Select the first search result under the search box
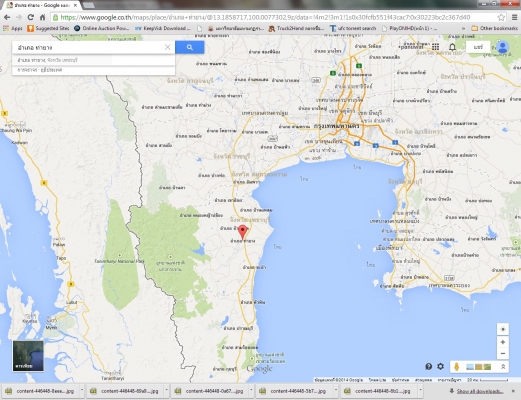521x400 pixels. (x=94, y=60)
